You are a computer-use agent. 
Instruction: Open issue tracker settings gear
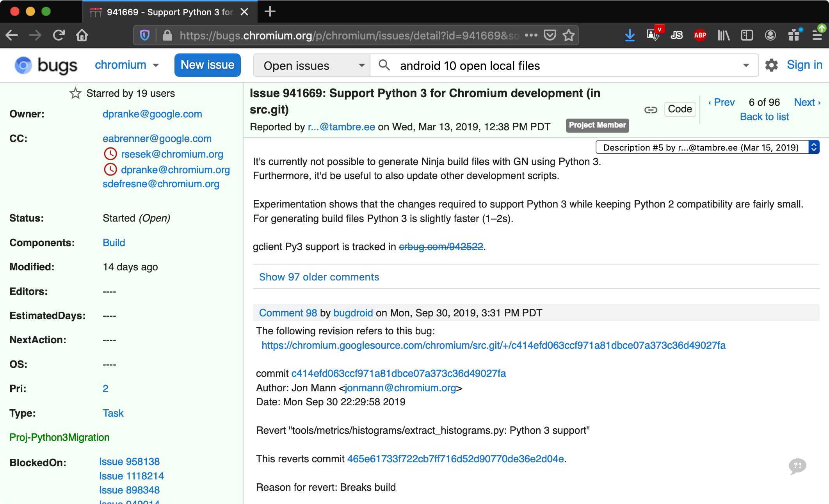click(x=771, y=65)
